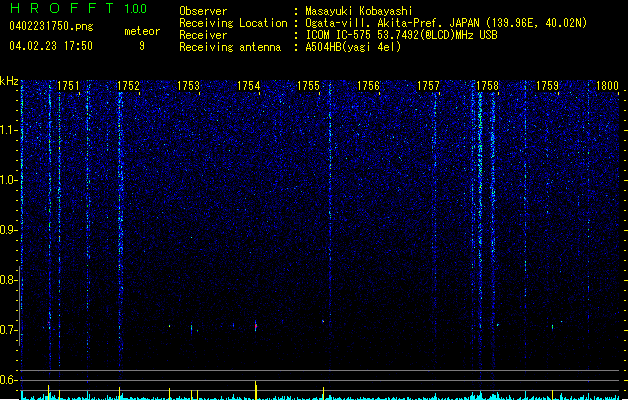Click the tall yellow peak below 1754
The width and height of the screenshot is (629, 400).
point(256,390)
